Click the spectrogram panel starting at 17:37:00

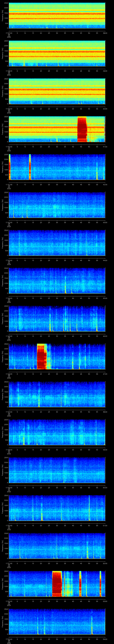point(57,16)
